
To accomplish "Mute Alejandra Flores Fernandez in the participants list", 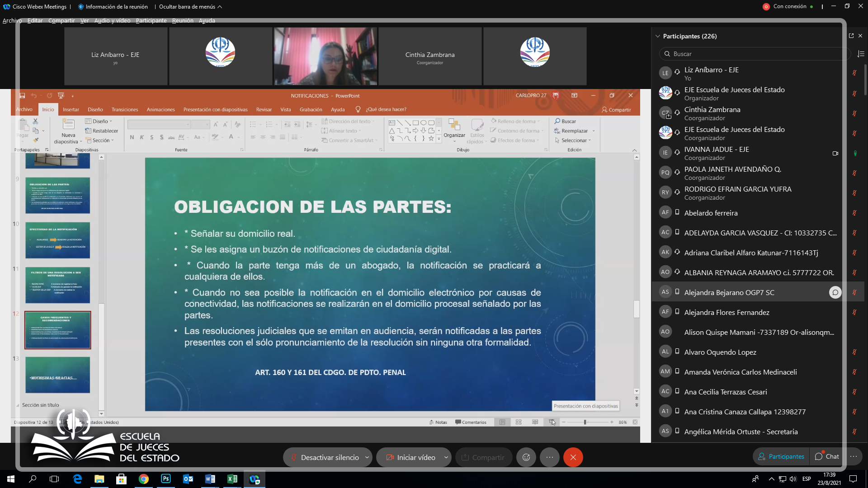I will click(855, 312).
